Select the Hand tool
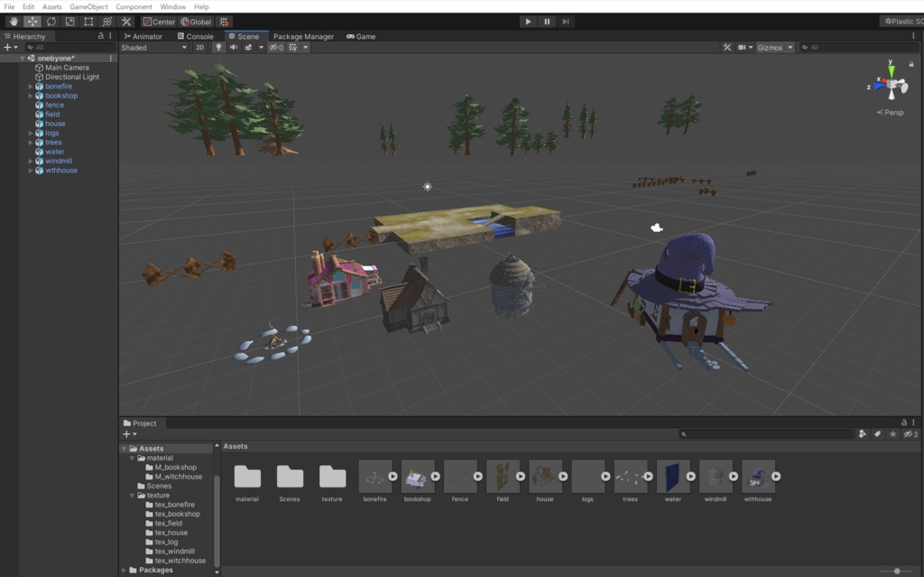Viewport: 924px width, 577px height. click(13, 22)
